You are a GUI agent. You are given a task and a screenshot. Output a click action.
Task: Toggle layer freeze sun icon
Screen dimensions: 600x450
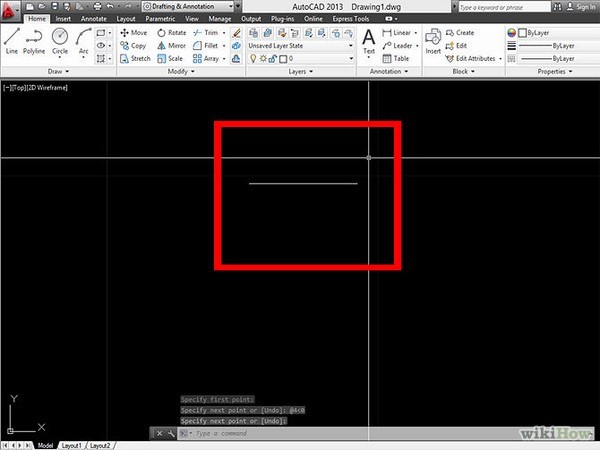point(263,59)
